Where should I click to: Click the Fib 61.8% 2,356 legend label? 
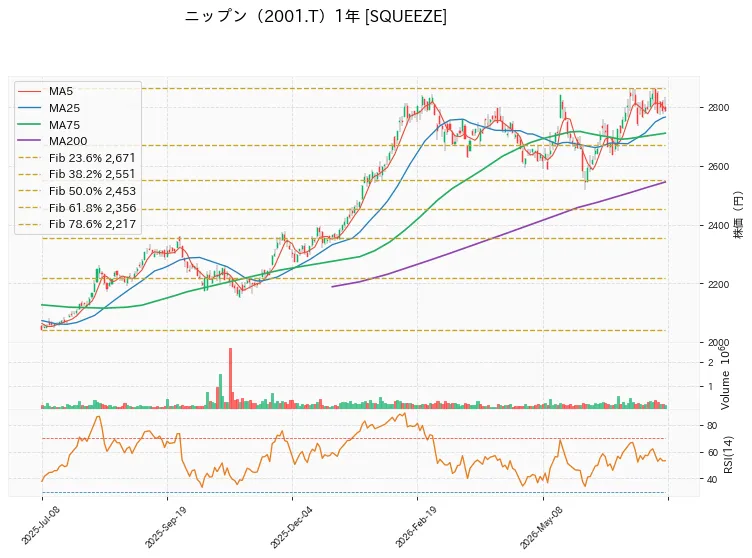(x=92, y=208)
